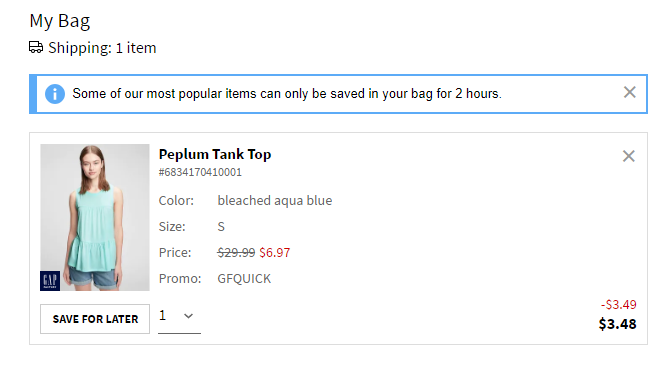
Task: Click the shipping truck icon
Action: click(x=36, y=47)
